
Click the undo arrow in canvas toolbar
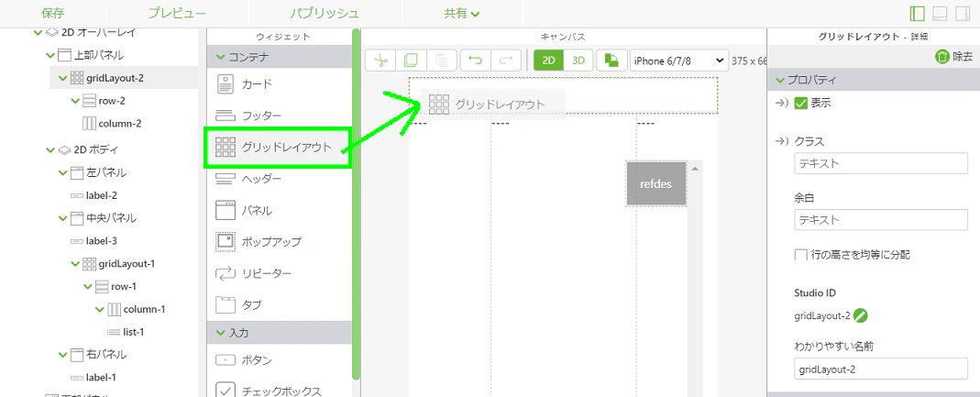(x=476, y=61)
